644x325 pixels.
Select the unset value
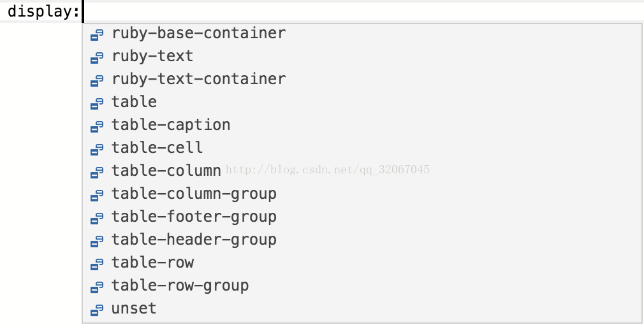(x=362, y=309)
